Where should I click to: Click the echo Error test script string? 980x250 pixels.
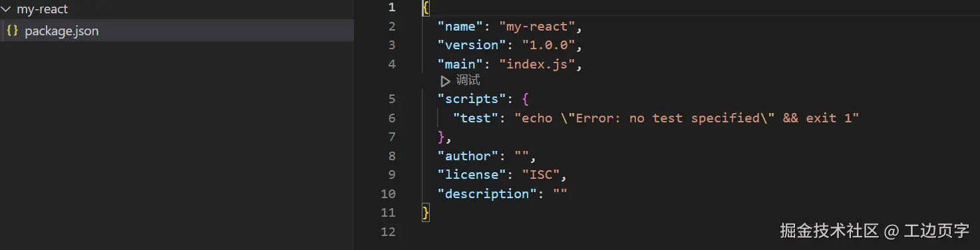(x=687, y=118)
